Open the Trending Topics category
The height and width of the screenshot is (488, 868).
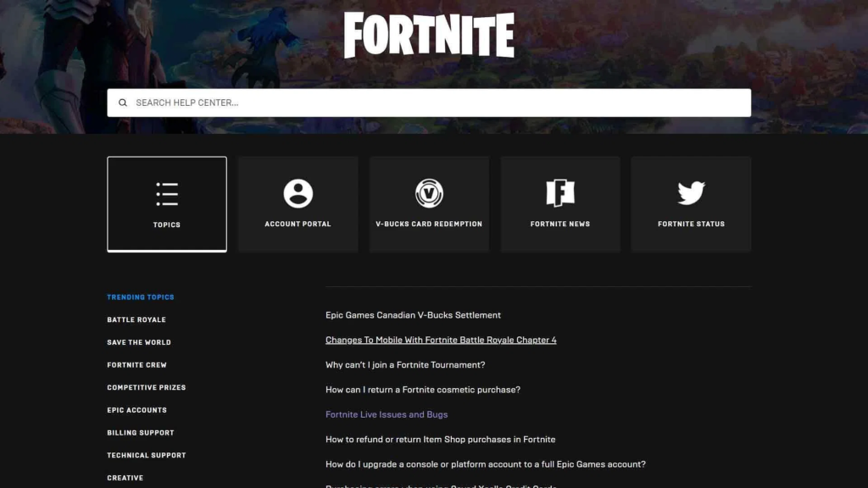(x=141, y=297)
